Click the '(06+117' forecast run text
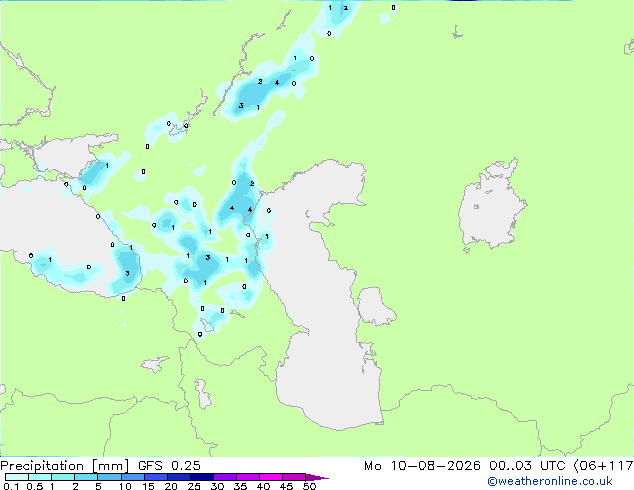634x490 pixels. click(x=603, y=466)
